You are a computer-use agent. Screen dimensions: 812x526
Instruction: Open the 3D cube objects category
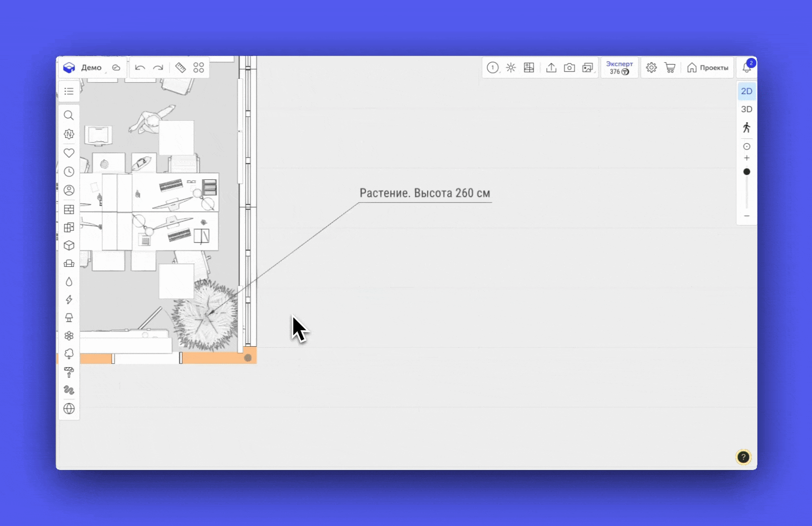coord(69,245)
